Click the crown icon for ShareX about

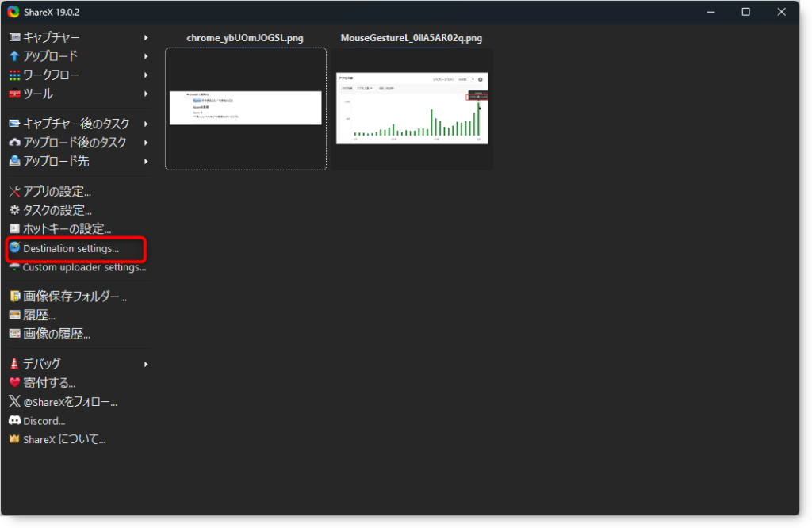coord(14,439)
